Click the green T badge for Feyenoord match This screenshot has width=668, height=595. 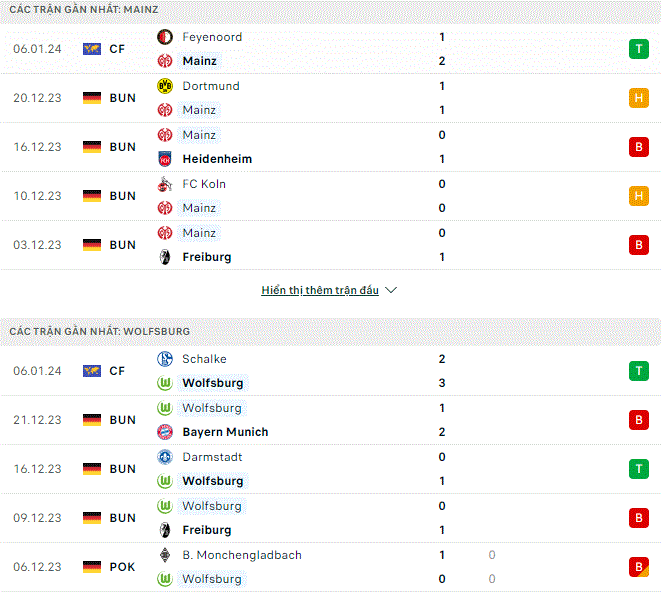pyautogui.click(x=639, y=49)
